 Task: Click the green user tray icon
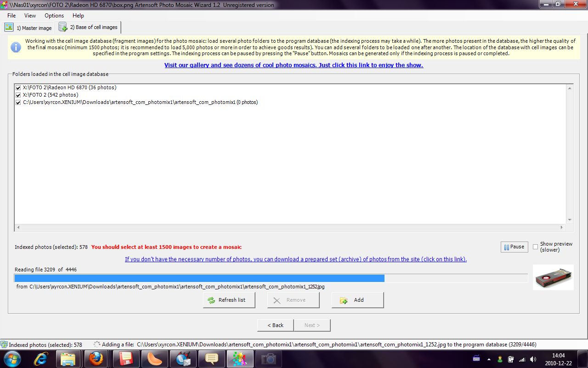point(500,359)
